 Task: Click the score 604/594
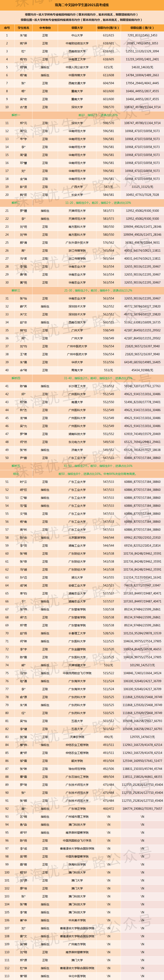(x=109, y=83)
